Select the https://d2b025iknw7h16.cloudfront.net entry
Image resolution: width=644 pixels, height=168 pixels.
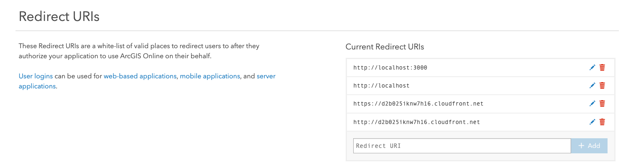pos(418,103)
